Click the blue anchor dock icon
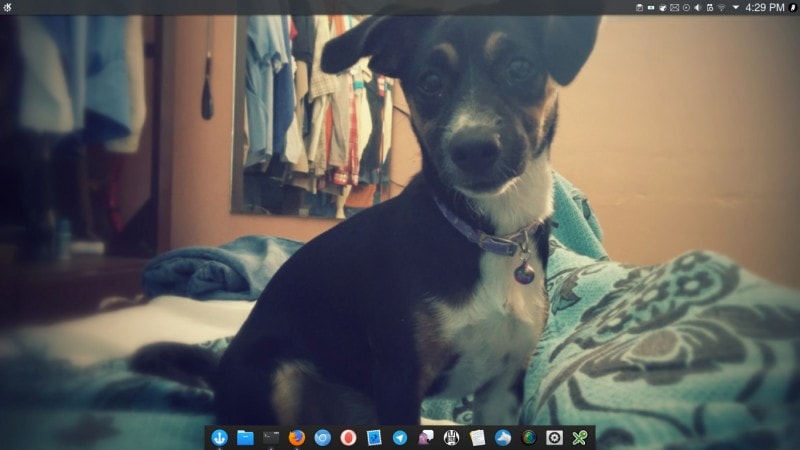This screenshot has width=800, height=450. point(219,437)
